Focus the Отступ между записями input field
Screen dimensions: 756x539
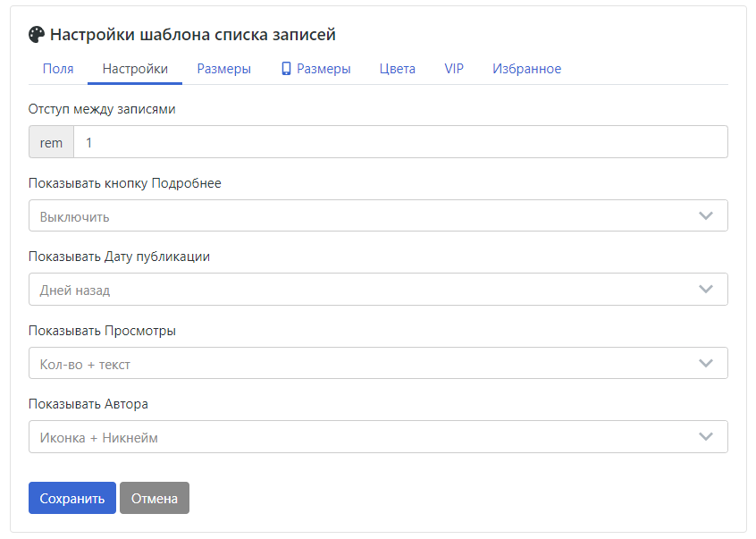coord(400,142)
